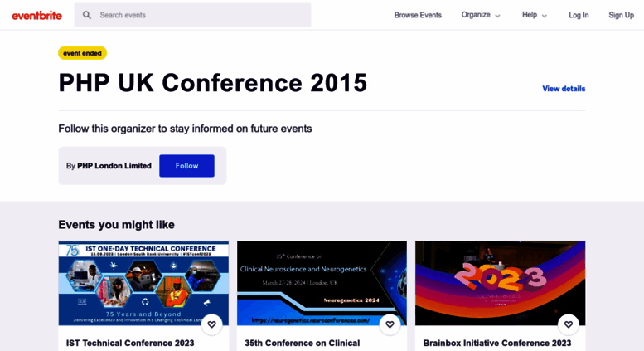The height and width of the screenshot is (351, 644).
Task: Like the 35th Conference on Clinical event
Action: coord(390,324)
